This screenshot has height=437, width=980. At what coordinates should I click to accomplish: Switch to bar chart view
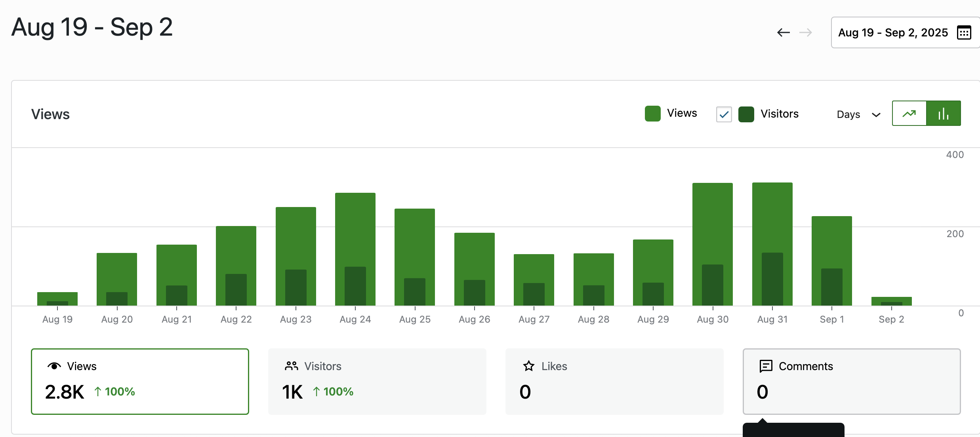pyautogui.click(x=944, y=114)
